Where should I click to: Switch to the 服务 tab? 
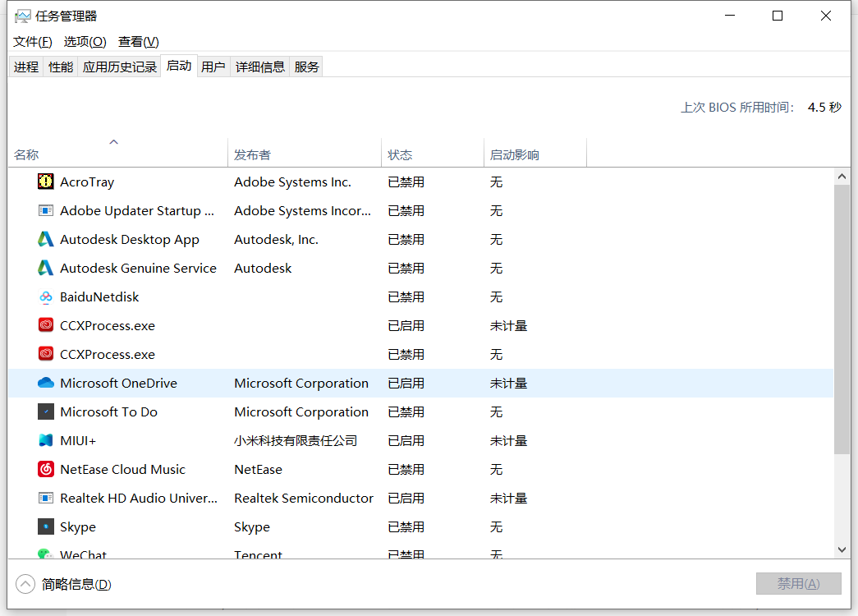pos(306,67)
